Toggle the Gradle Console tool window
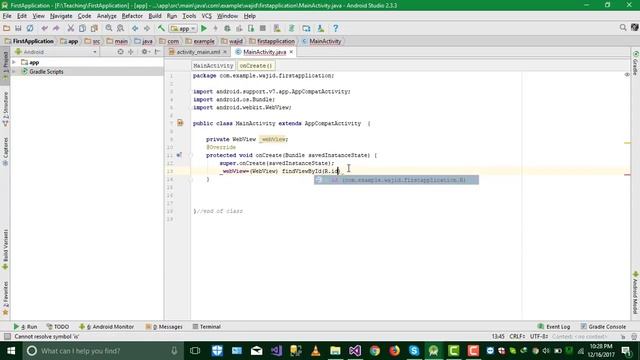The height and width of the screenshot is (360, 640). tap(603, 327)
